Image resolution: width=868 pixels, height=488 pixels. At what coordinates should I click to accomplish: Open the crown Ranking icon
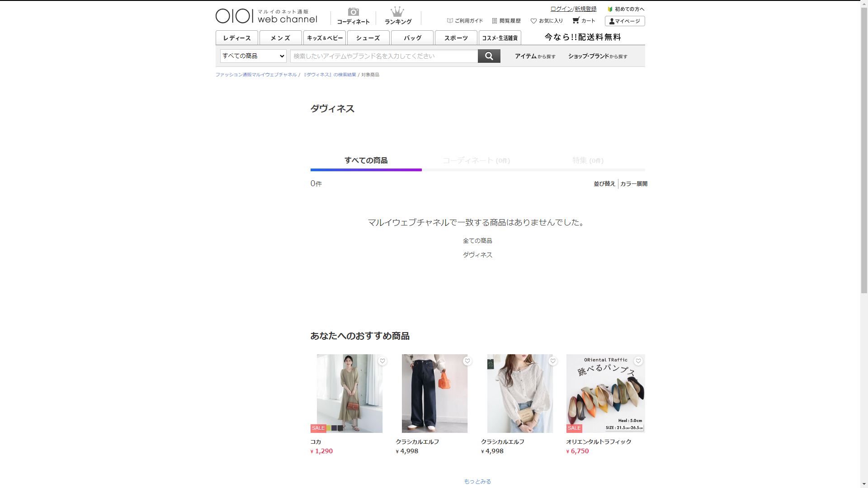point(397,12)
